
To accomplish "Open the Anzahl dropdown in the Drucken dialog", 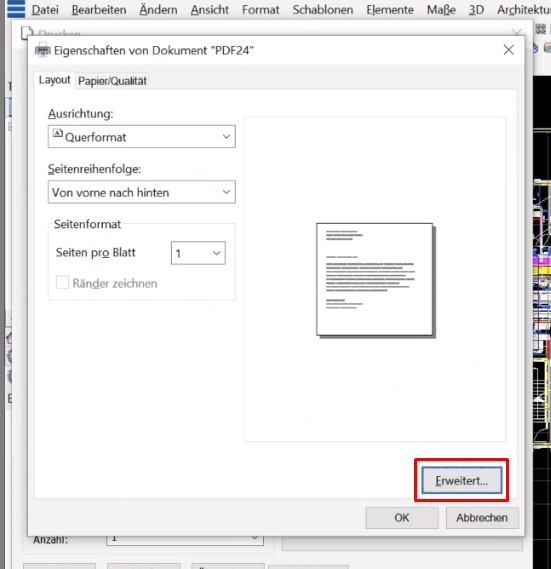I will [185, 539].
